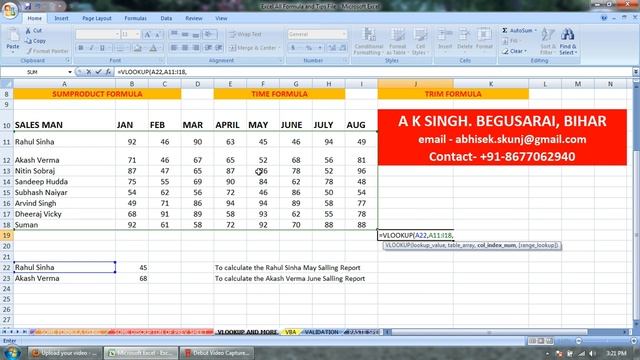
Task: Click the Merge & Center button
Action: [254, 48]
